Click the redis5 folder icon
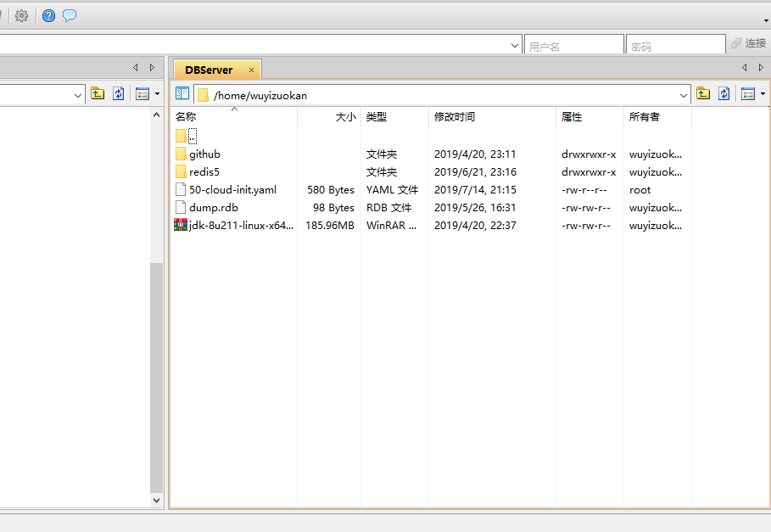 181,171
